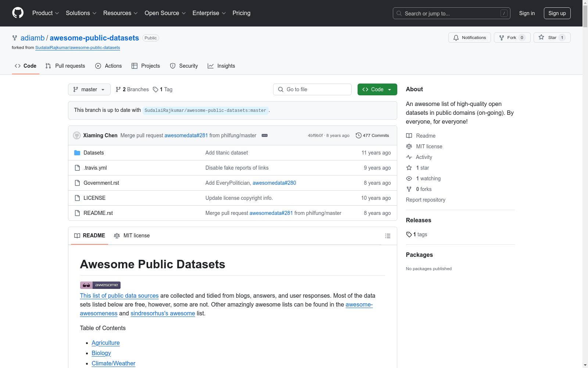Switch to the Projects tab

[x=146, y=66]
